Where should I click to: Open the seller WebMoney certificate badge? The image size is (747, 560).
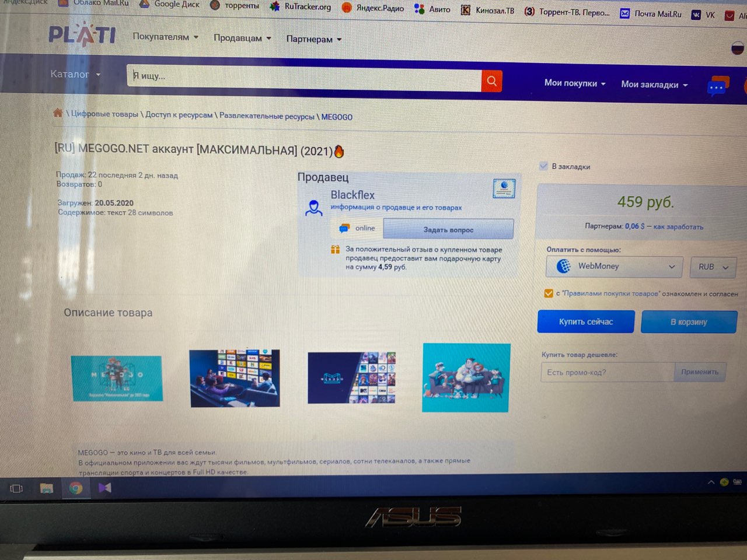[504, 188]
